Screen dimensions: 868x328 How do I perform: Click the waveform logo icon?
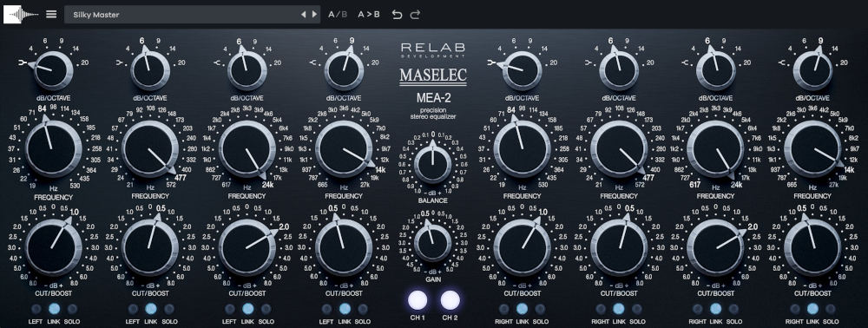pyautogui.click(x=21, y=15)
